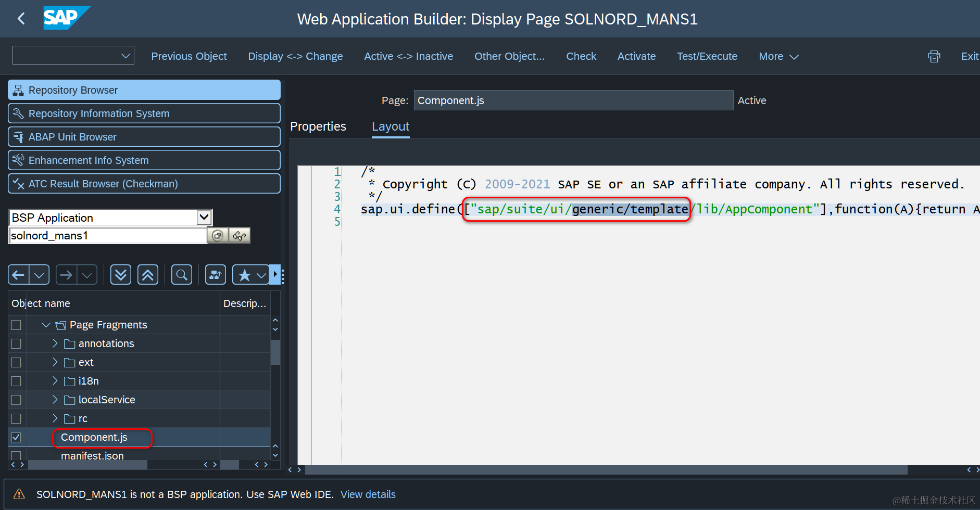
Task: Click the localService folder icon
Action: (70, 400)
